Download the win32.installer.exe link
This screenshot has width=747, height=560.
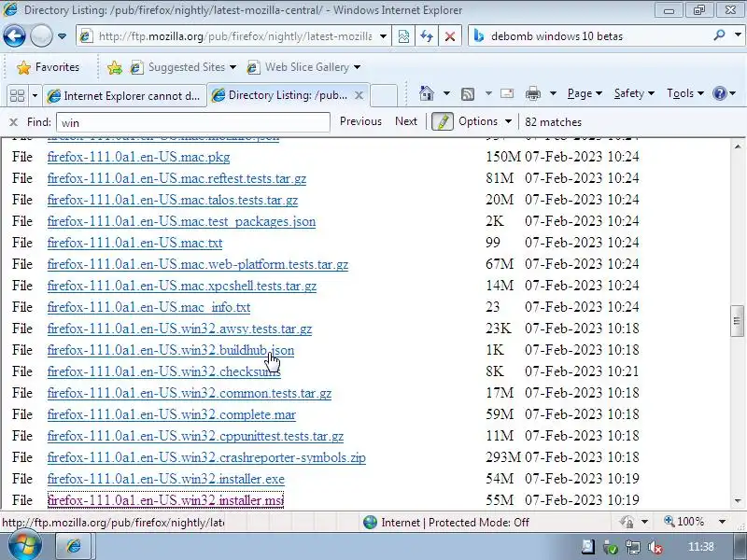coord(166,479)
